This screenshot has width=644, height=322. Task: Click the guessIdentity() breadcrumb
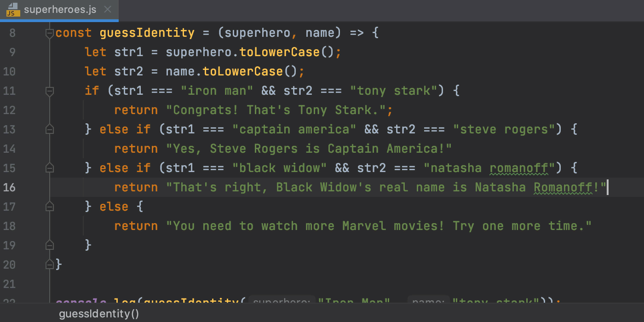tap(99, 314)
